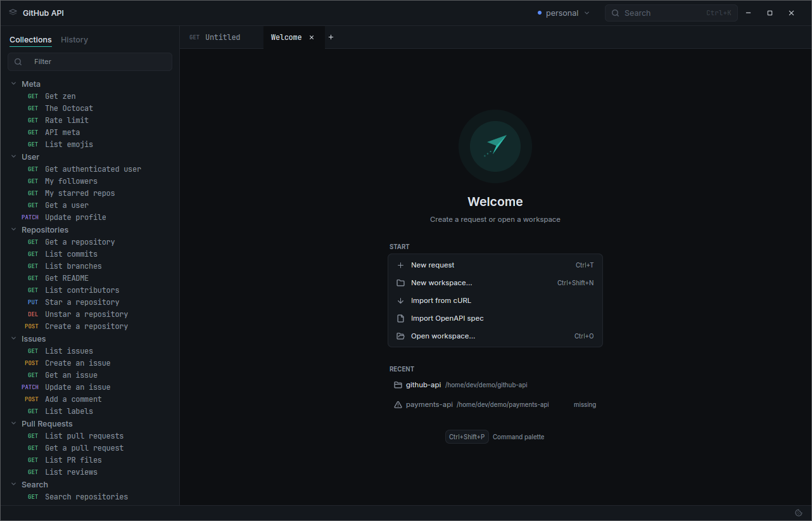The image size is (812, 521).
Task: Choose Import OpenAPI spec
Action: (x=495, y=318)
